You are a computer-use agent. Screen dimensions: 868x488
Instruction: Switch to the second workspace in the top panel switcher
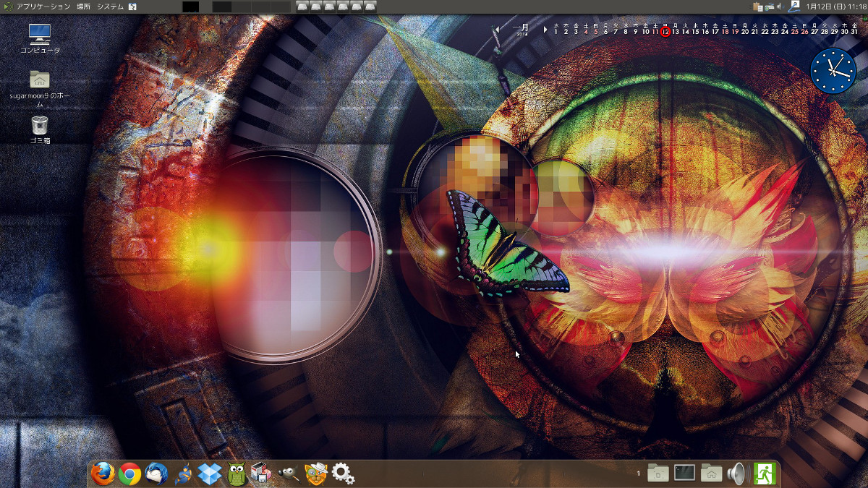(242, 7)
